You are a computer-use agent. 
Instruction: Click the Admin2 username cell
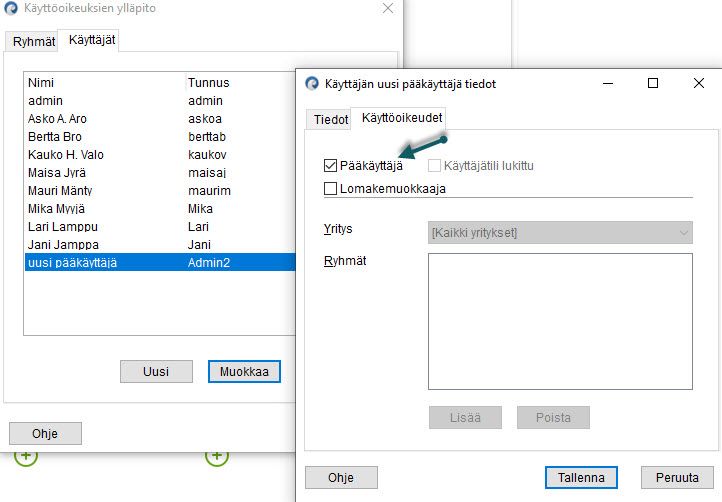pyautogui.click(x=209, y=262)
